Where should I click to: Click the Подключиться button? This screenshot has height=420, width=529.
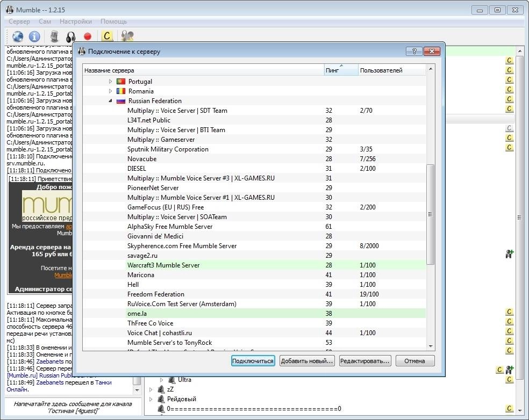(253, 361)
